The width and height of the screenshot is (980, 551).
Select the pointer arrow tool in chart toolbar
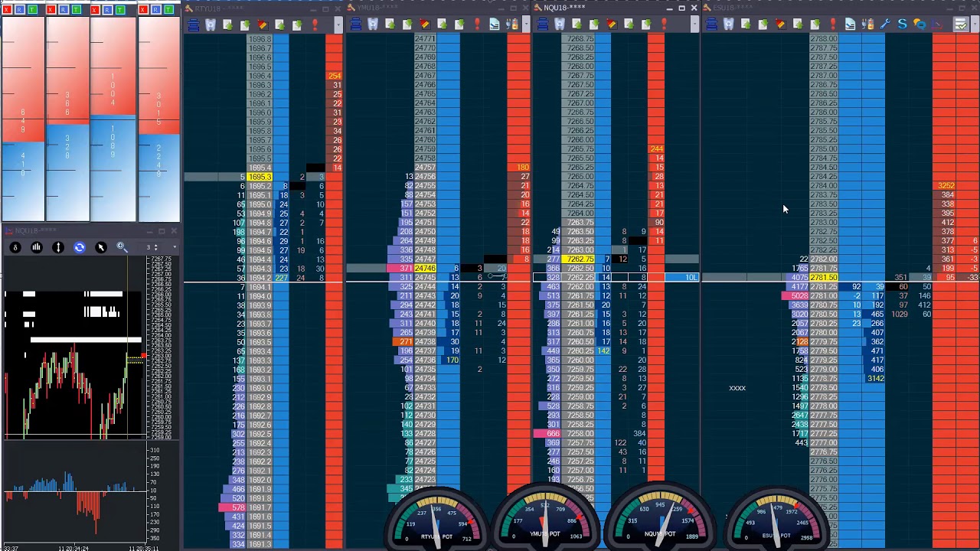coord(100,247)
